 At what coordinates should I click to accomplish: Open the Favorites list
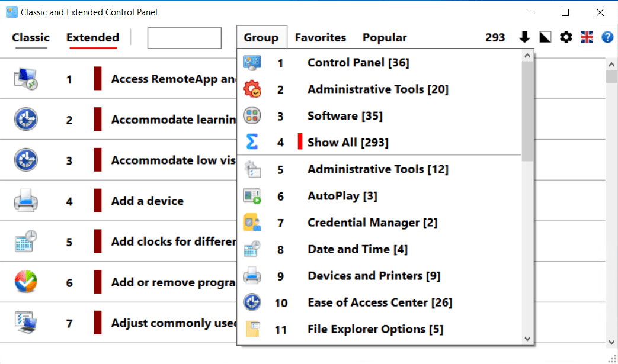click(321, 37)
